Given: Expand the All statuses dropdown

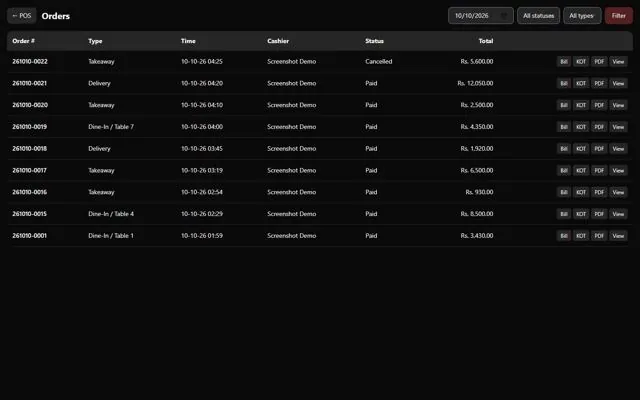Looking at the screenshot, I should pos(538,16).
